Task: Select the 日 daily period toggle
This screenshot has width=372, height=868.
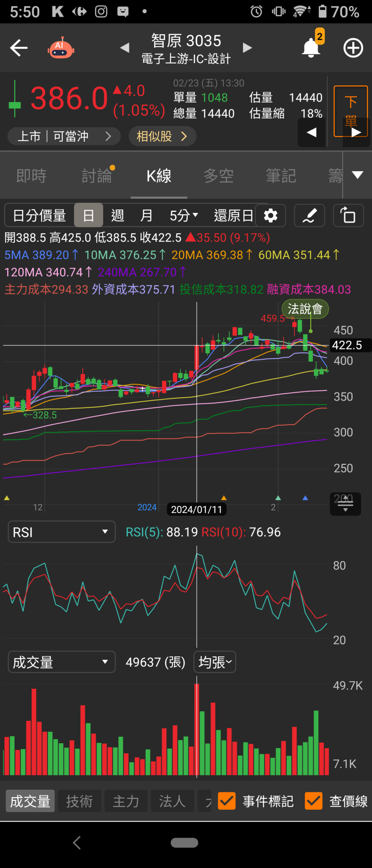Action: click(x=88, y=216)
